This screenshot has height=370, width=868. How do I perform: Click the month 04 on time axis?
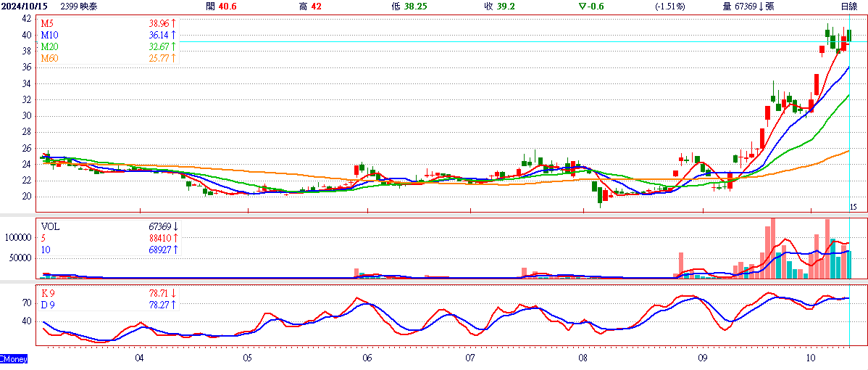pyautogui.click(x=140, y=358)
